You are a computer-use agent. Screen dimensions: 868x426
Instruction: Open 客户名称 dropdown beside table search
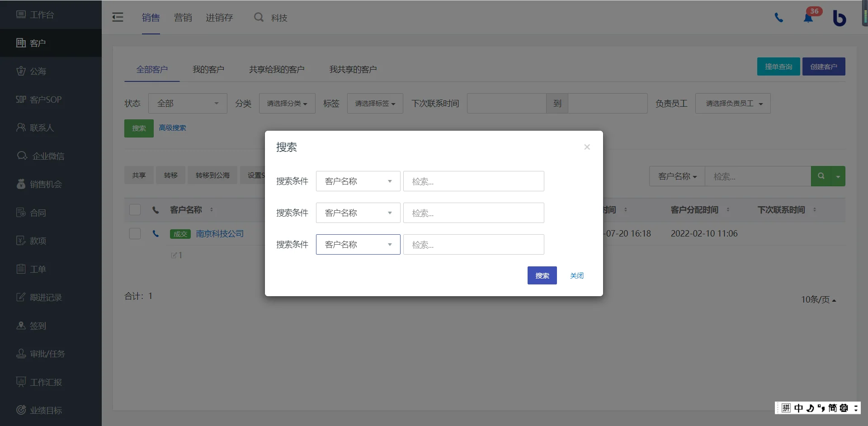tap(677, 176)
